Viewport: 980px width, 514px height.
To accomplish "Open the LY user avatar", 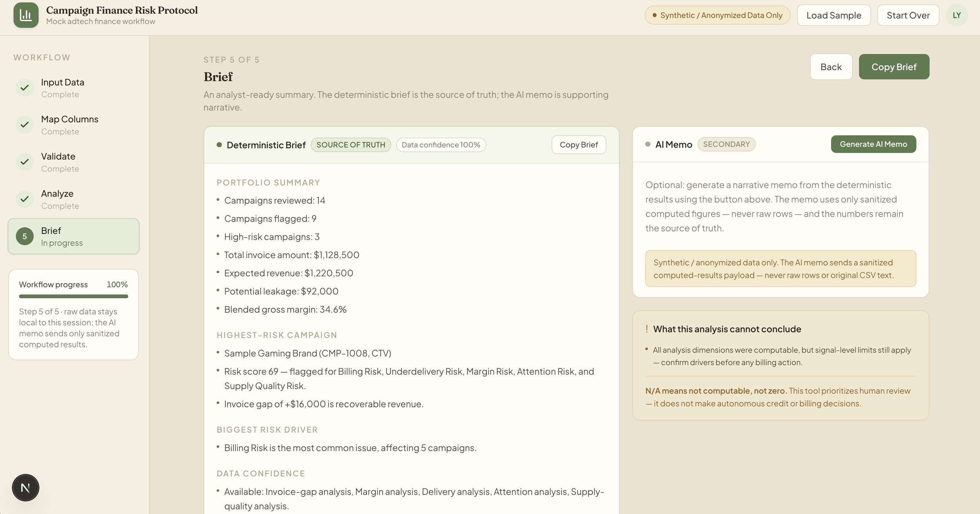I will coord(957,15).
